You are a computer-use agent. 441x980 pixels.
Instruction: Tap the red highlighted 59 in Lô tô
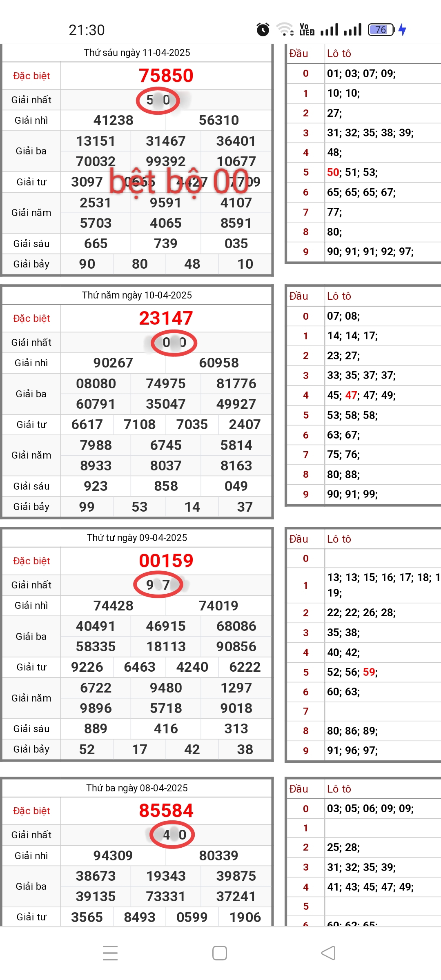coord(369,672)
